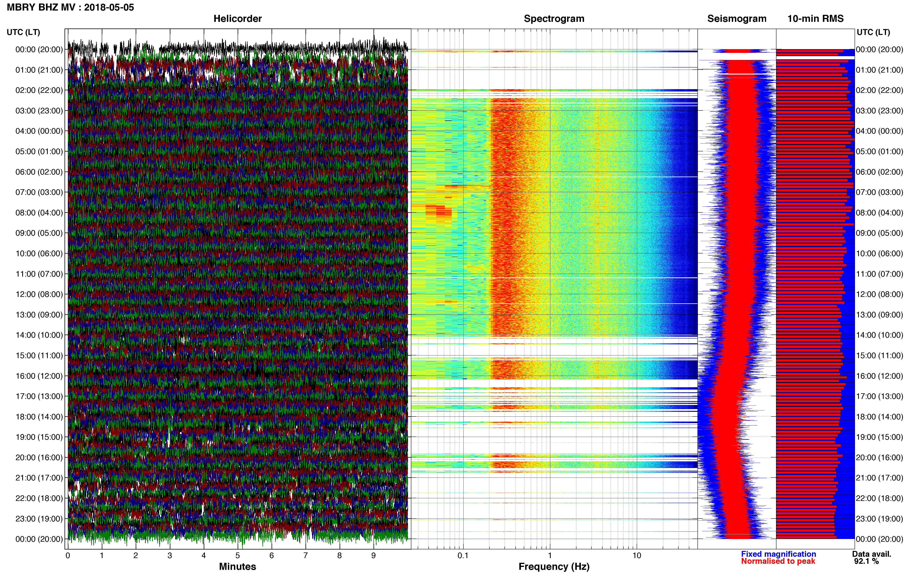Click left time label '21:00 (17:00)'
The height and width of the screenshot is (578, 924).
[x=39, y=478]
